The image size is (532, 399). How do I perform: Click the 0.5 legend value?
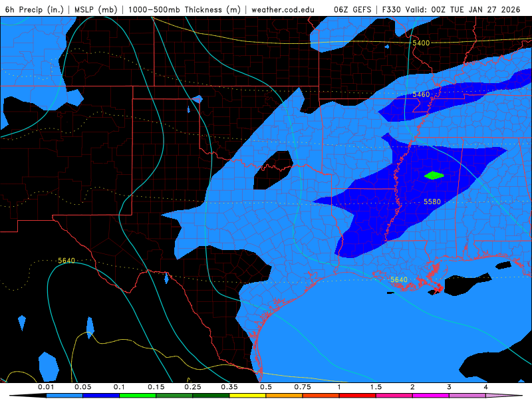pos(266,387)
